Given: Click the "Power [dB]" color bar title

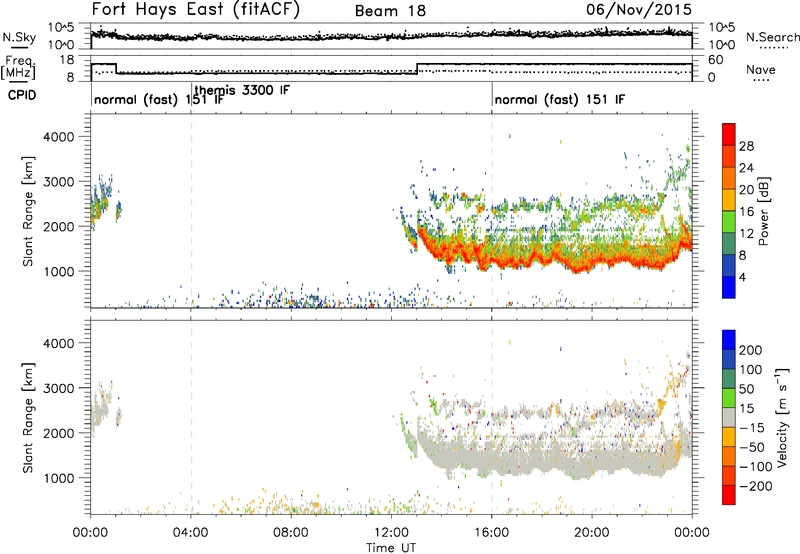Looking at the screenshot, I should (x=763, y=211).
